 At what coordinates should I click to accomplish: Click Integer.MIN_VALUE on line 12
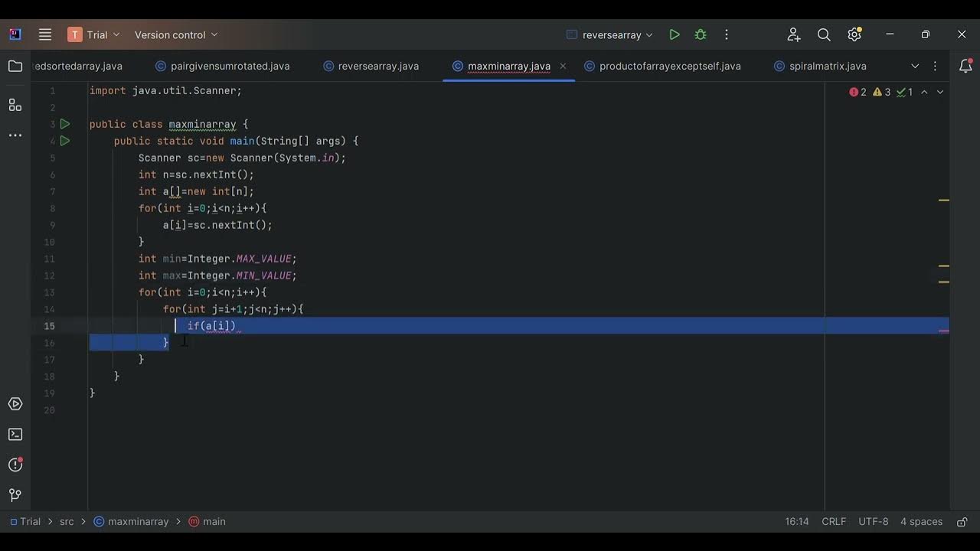point(242,275)
